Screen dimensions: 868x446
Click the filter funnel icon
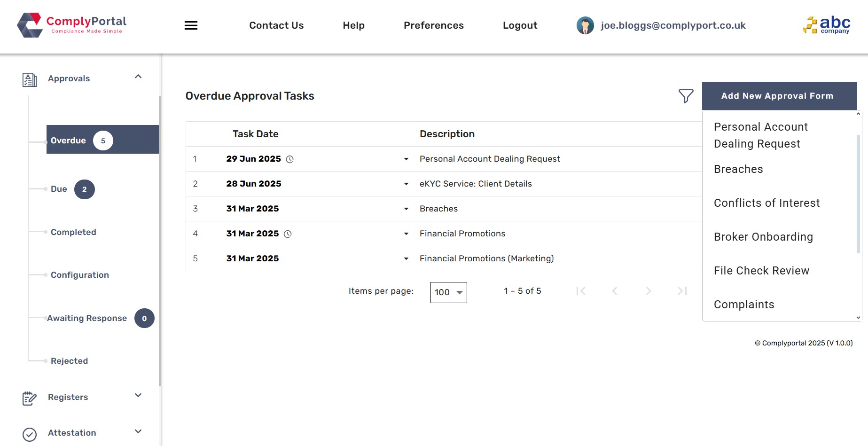(x=686, y=96)
